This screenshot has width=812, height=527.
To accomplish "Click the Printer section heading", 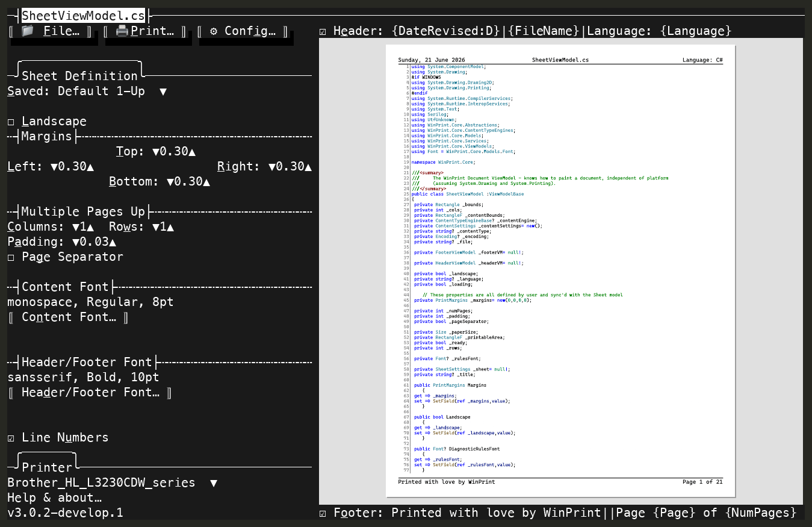I will coord(47,468).
